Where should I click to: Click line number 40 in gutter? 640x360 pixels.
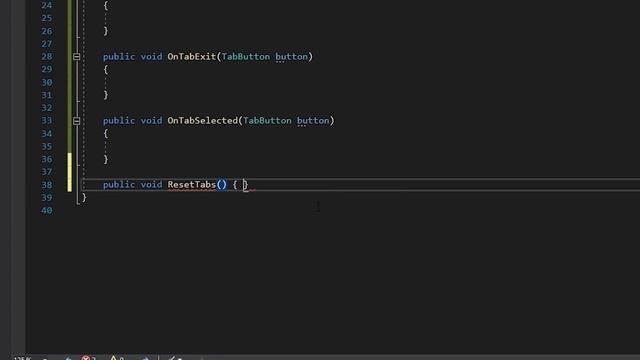click(47, 210)
